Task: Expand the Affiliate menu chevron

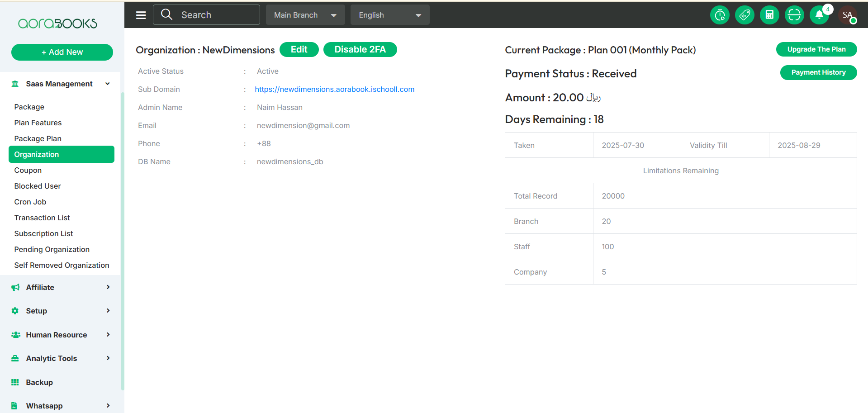Action: (108, 287)
